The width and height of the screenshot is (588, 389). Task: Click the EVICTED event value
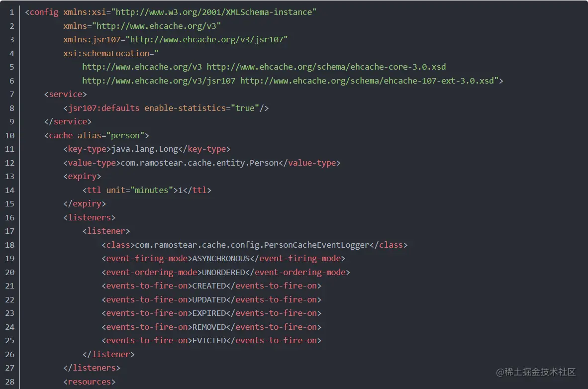click(209, 340)
